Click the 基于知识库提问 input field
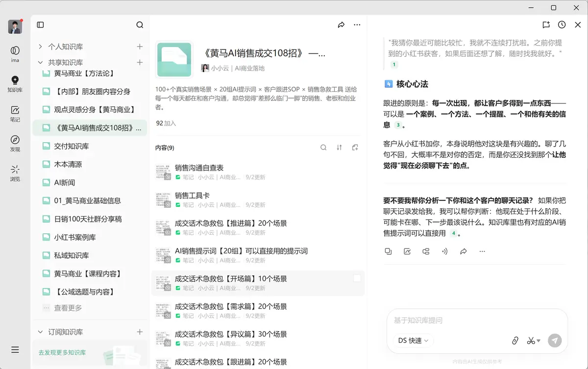Viewport: 588px width, 369px height. [x=477, y=320]
